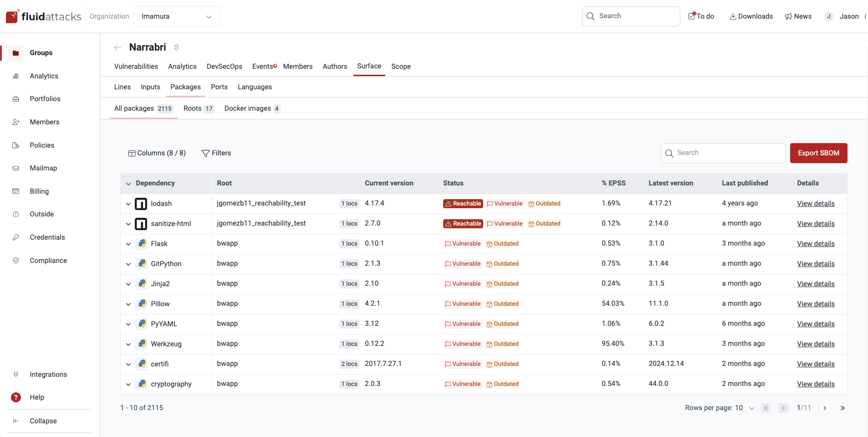Go to organization Members in sidebar
The image size is (868, 437).
coord(44,122)
